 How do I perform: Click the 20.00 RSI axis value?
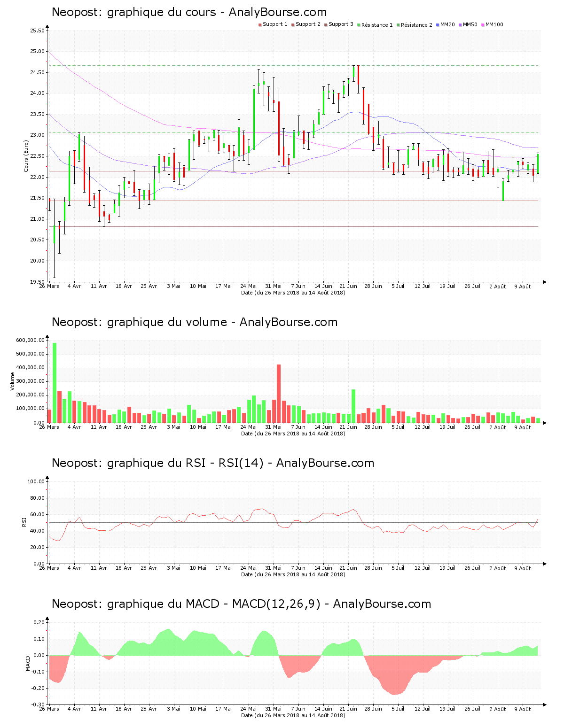38,548
